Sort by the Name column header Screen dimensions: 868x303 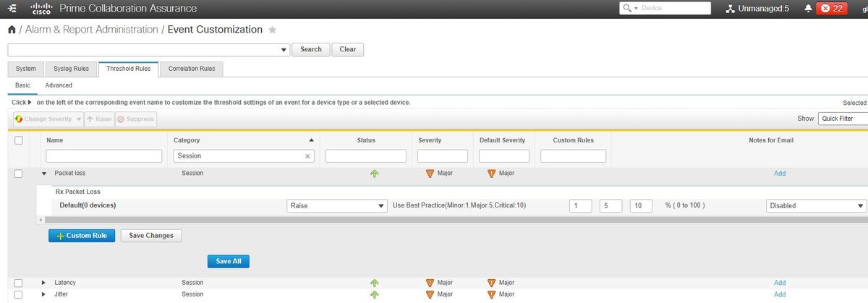54,140
